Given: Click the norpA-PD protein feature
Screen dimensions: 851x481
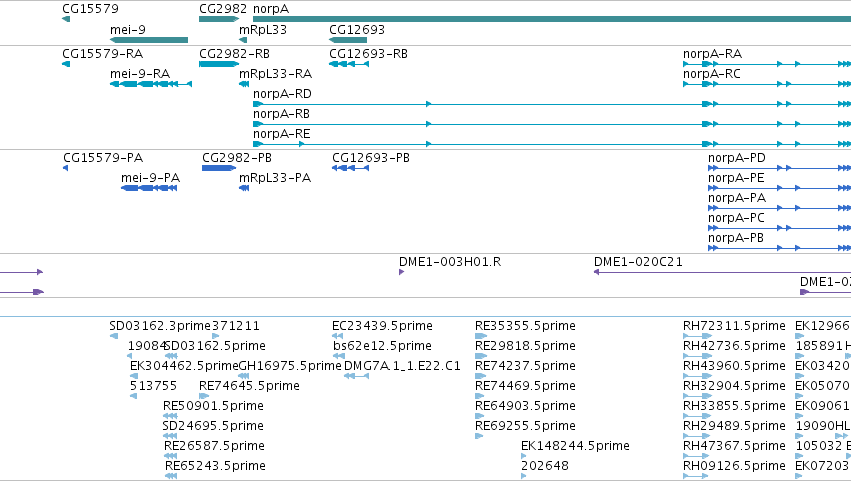Looking at the screenshot, I should (779, 168).
